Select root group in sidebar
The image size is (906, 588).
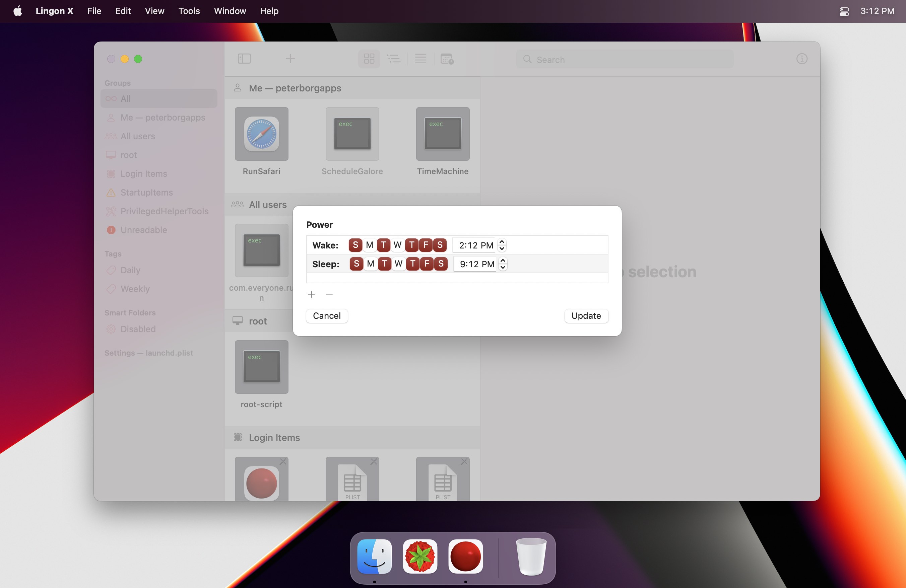(159, 155)
